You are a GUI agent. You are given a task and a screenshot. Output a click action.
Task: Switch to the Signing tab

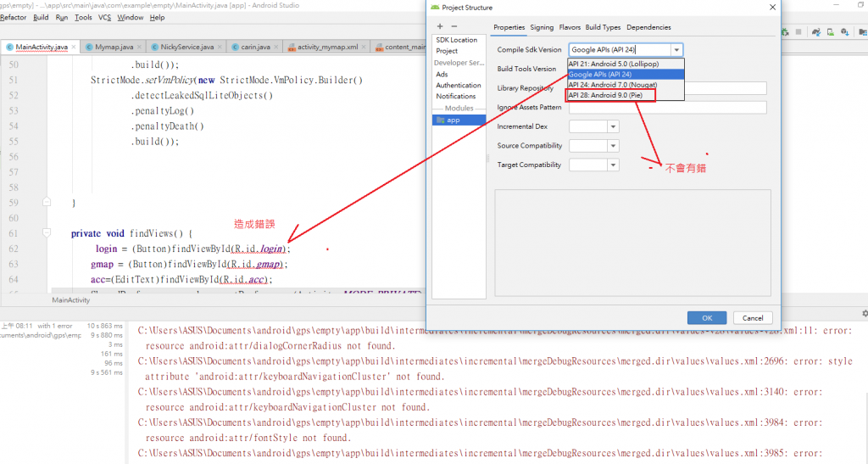point(542,27)
